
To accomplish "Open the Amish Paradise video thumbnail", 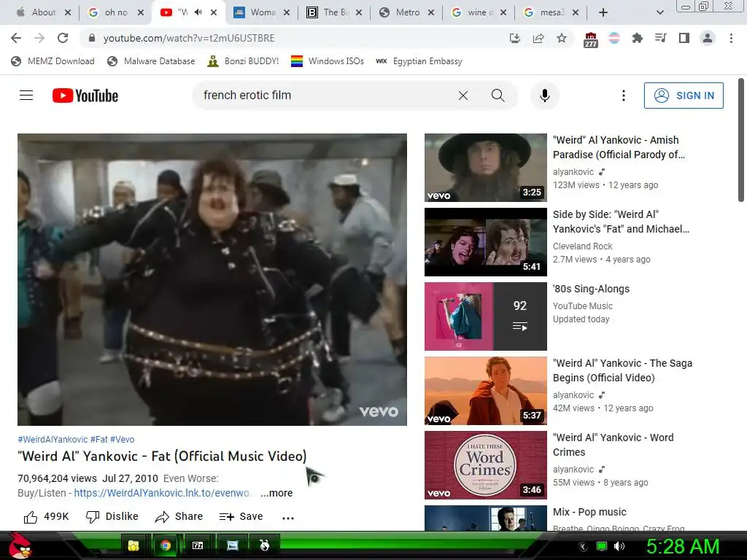I will (x=485, y=168).
